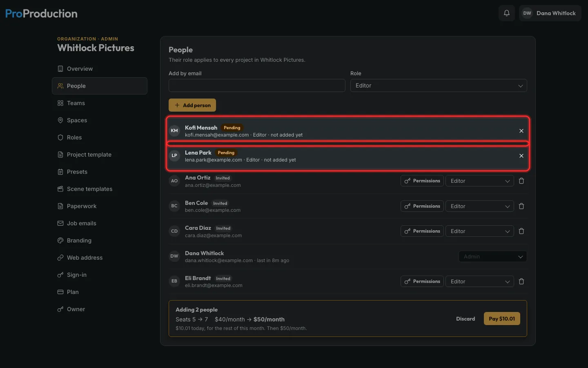Open the Overview section
Screen dimensions: 588x368
pyautogui.click(x=100, y=69)
